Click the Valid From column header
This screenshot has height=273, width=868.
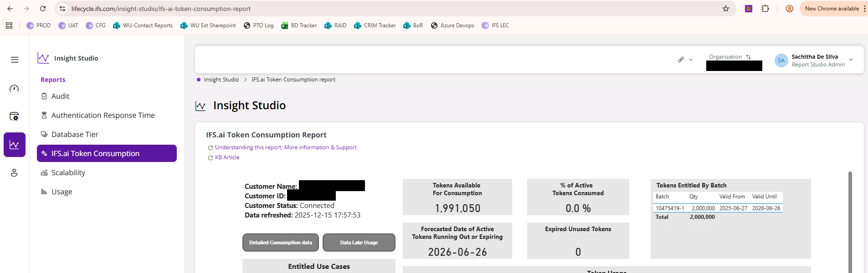pos(732,197)
